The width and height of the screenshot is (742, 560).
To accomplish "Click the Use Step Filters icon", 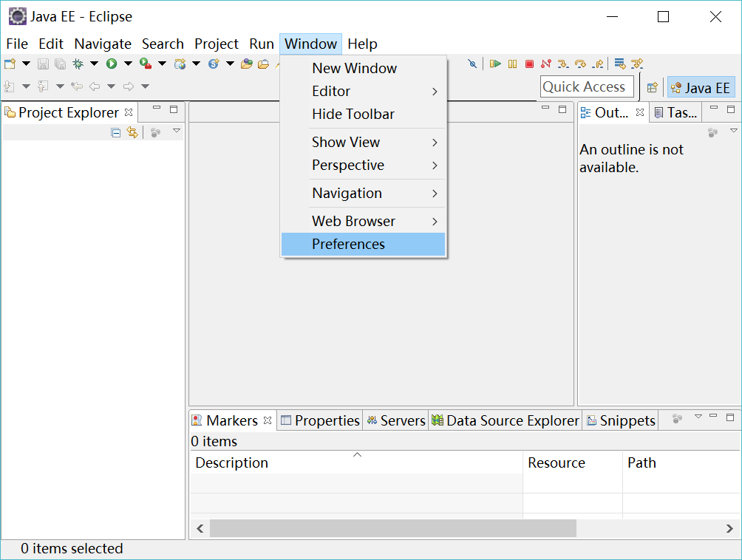I will (637, 64).
